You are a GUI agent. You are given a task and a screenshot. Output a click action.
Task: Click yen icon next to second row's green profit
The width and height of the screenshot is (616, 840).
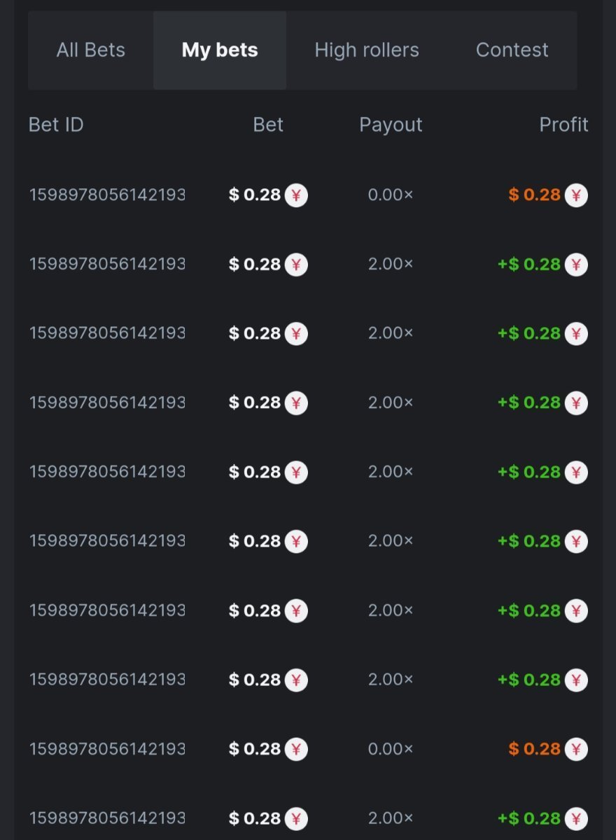[x=576, y=264]
